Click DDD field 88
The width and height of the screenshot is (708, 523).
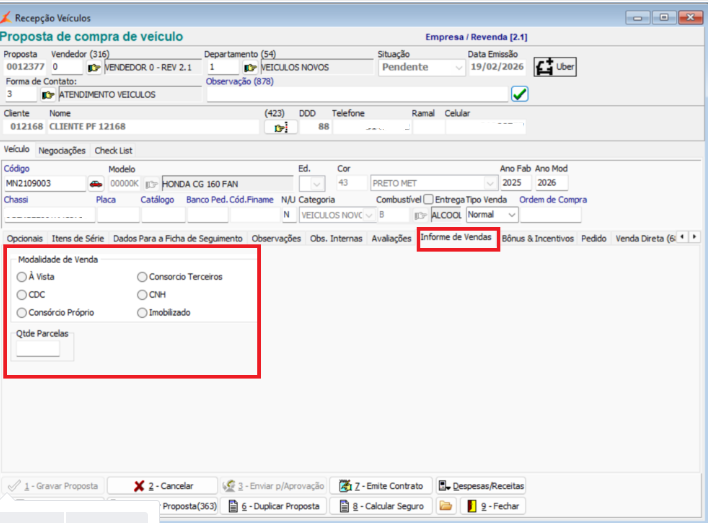pos(316,127)
